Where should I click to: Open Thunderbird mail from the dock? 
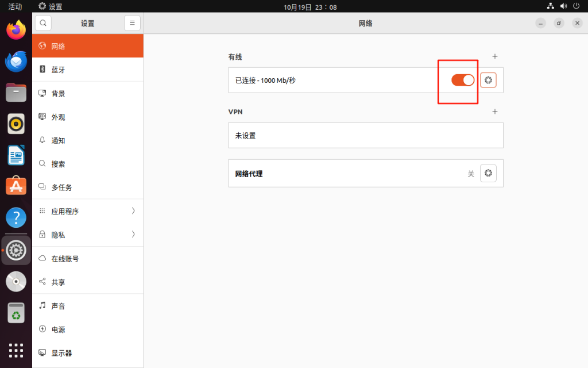[16, 61]
